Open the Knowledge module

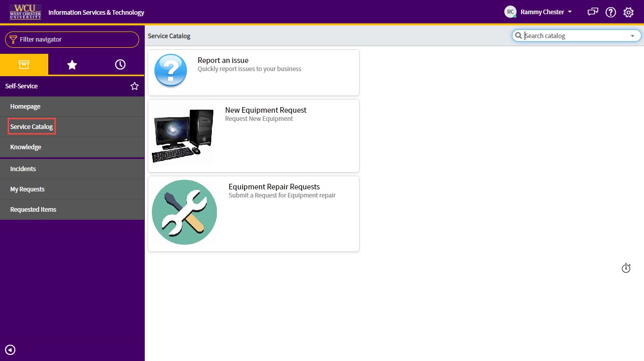pyautogui.click(x=72, y=147)
